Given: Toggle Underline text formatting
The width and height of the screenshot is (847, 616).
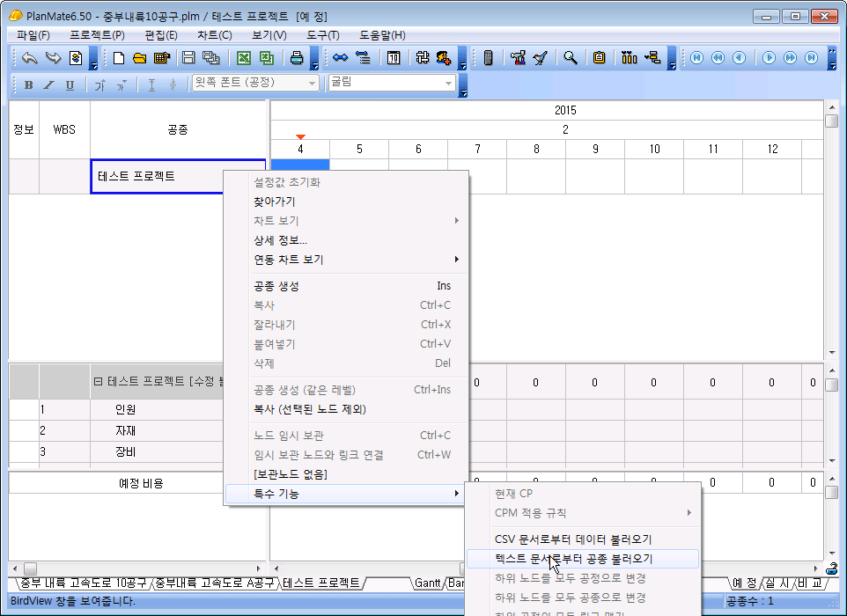Looking at the screenshot, I should click(x=70, y=84).
